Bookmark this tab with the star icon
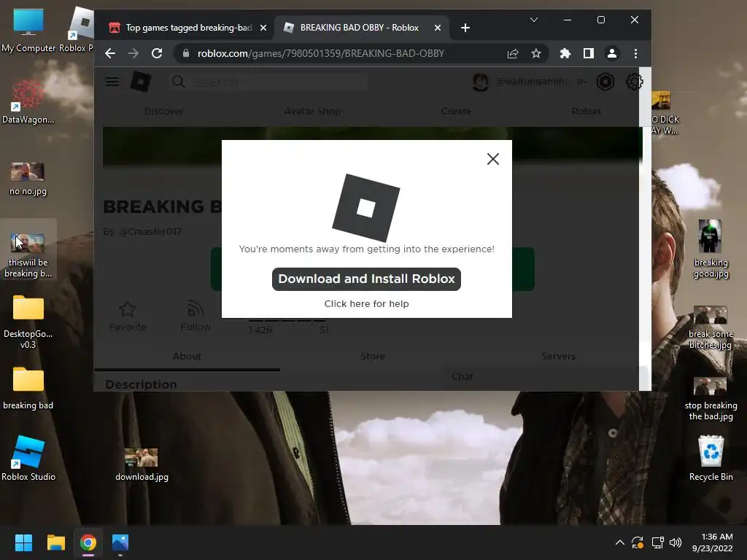 [536, 53]
